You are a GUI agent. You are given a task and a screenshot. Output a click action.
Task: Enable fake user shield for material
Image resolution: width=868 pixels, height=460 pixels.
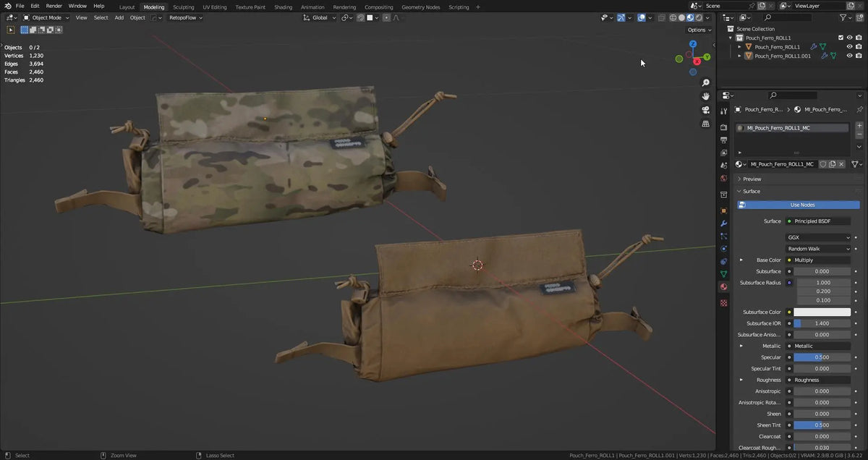pos(822,164)
